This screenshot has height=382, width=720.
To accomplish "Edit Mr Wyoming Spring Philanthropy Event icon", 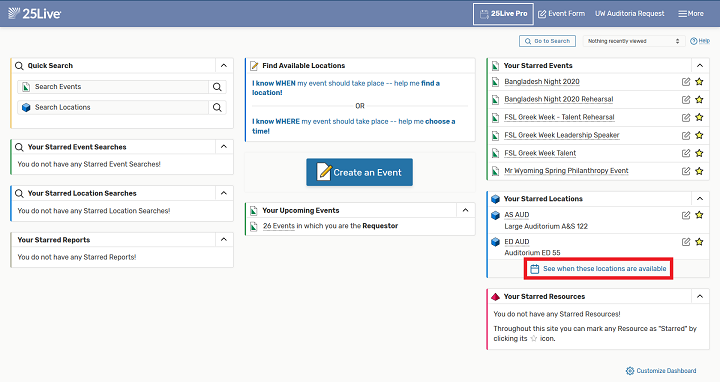I will click(x=686, y=171).
